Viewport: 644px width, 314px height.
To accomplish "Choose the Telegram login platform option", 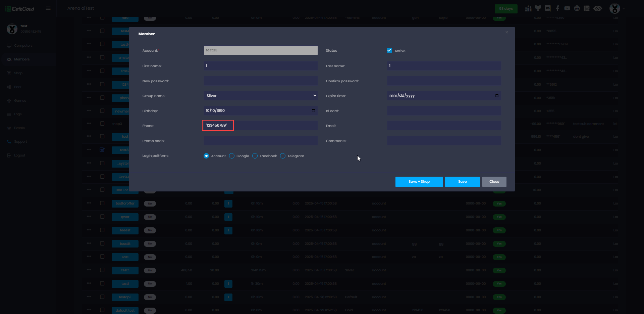I will point(283,156).
